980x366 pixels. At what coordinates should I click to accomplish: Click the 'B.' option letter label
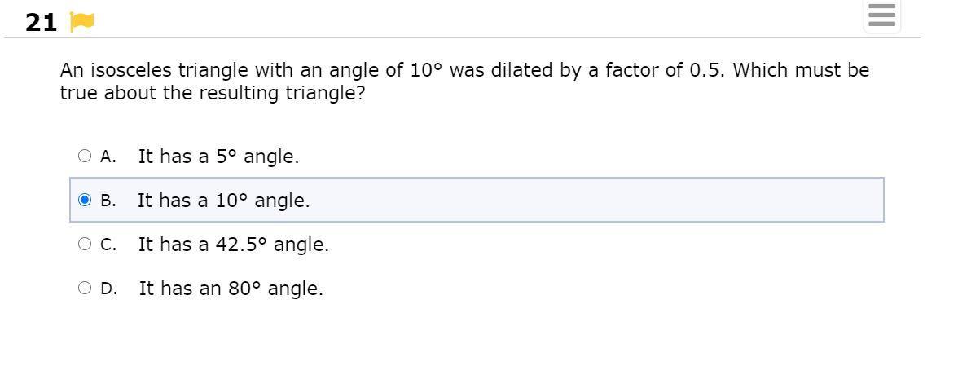[108, 201]
